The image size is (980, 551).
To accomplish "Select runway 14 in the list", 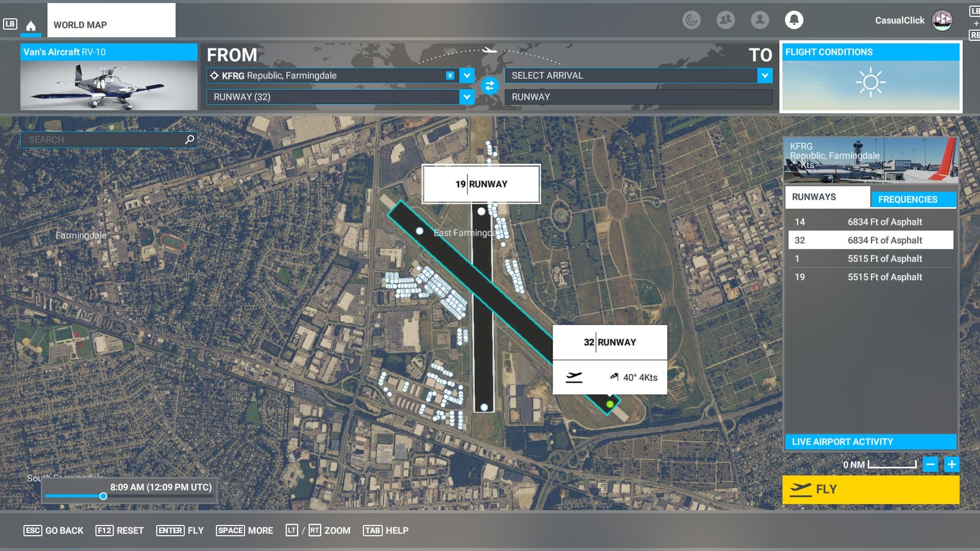I will point(871,222).
